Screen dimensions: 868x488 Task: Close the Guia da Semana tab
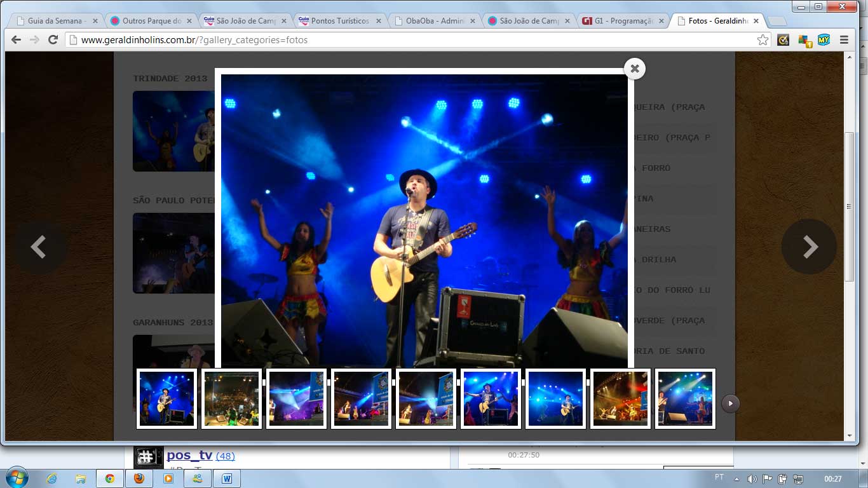coord(95,21)
